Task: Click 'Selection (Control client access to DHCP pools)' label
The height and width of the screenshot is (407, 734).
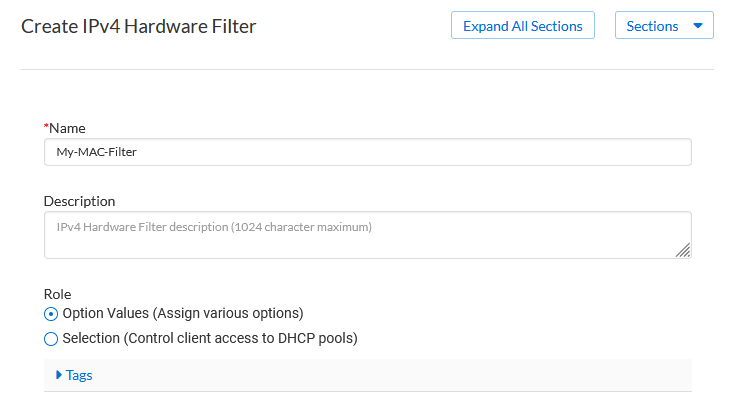Action: coord(210,338)
